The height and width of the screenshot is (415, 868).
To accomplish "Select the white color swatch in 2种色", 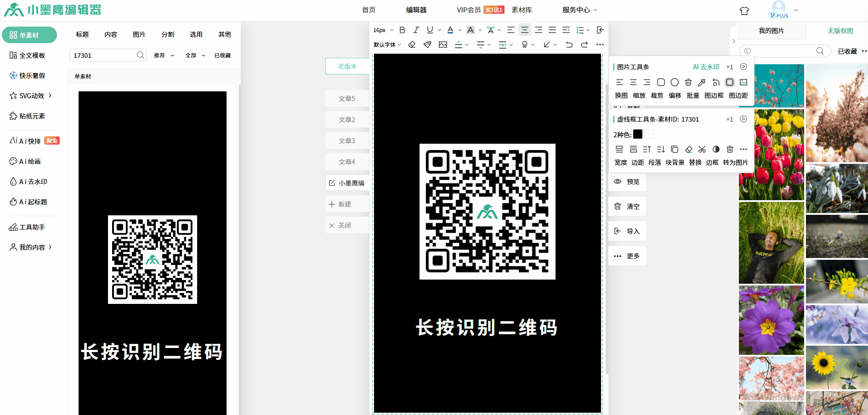I will tap(649, 134).
